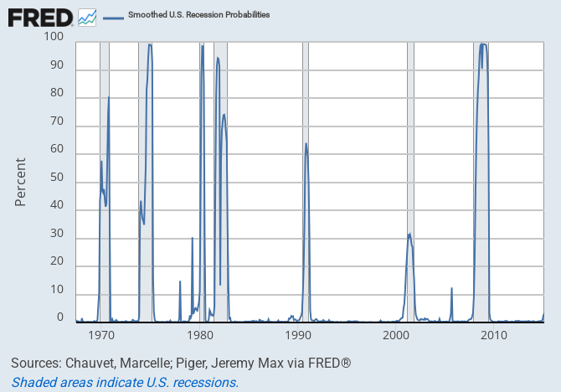Click the 2000 x-axis label

click(396, 335)
